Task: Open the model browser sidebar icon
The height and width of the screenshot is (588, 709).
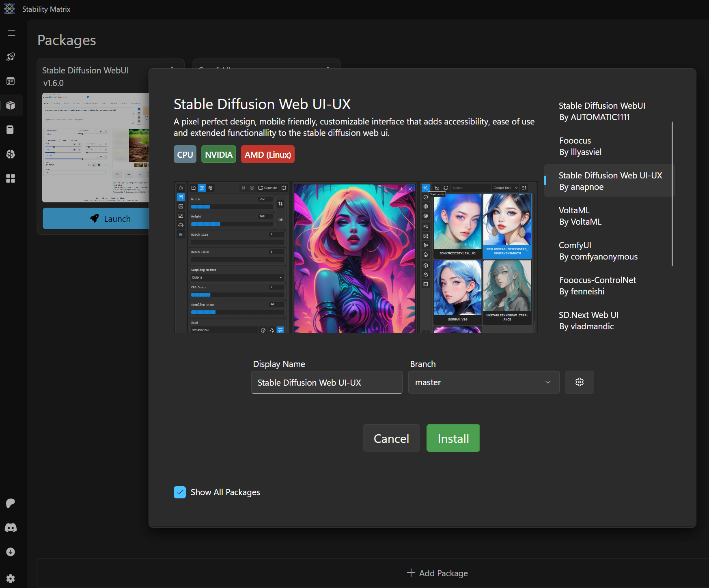Action: pos(11,154)
